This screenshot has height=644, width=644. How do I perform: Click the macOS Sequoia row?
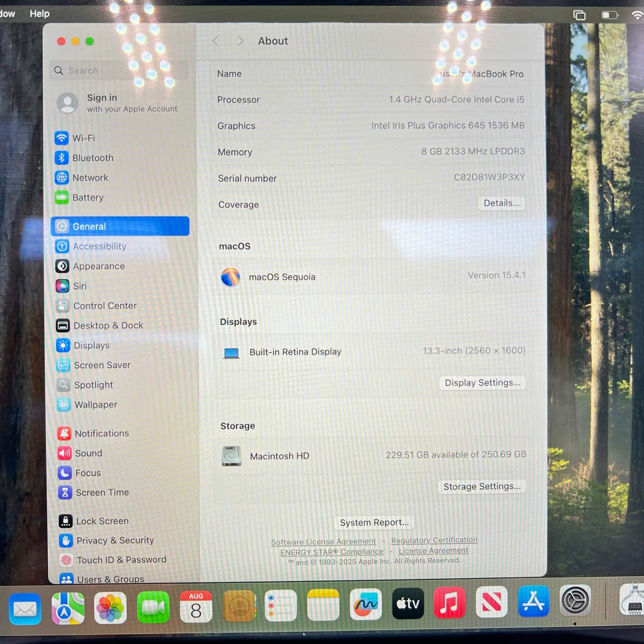tap(373, 276)
